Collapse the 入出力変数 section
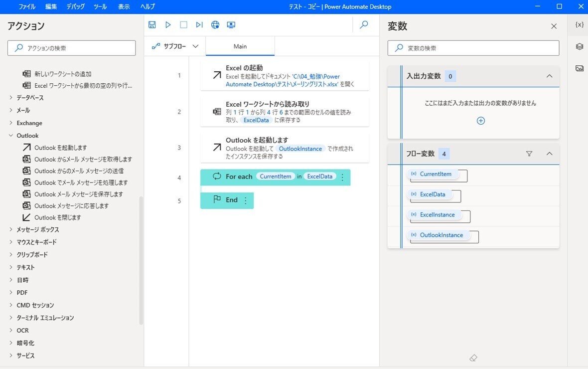 (x=549, y=76)
